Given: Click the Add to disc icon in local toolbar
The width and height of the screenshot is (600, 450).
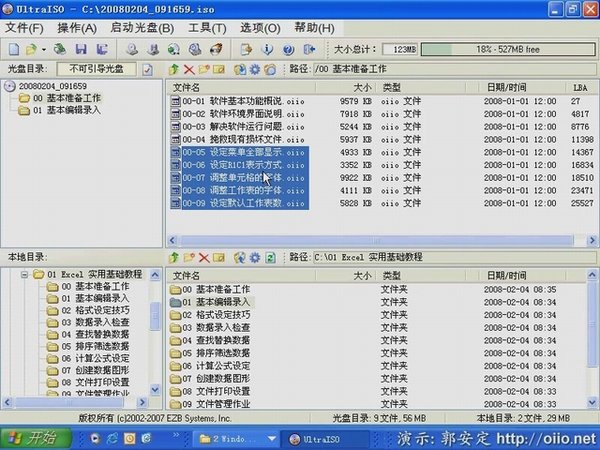Looking at the screenshot, I should pos(240,258).
